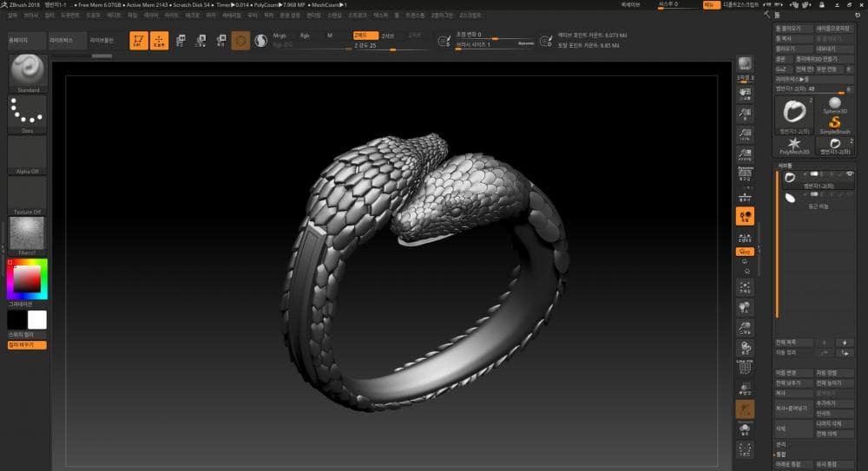This screenshot has height=471, width=868.
Task: Select the Scale transform icon
Action: pos(201,41)
